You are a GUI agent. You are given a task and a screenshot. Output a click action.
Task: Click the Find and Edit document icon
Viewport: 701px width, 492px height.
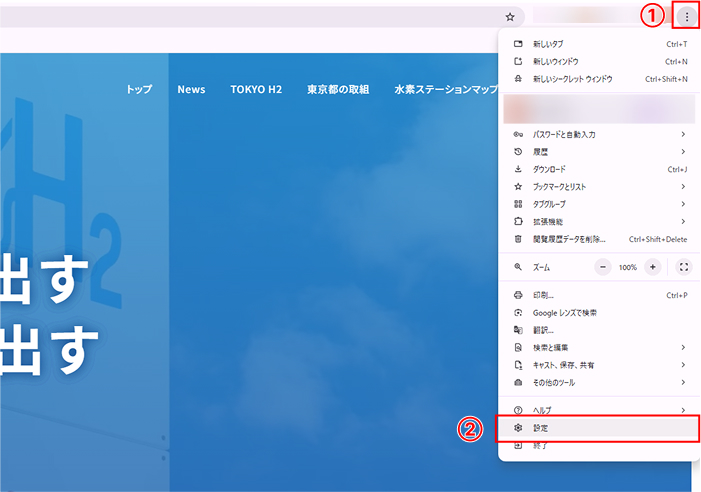pyautogui.click(x=518, y=347)
